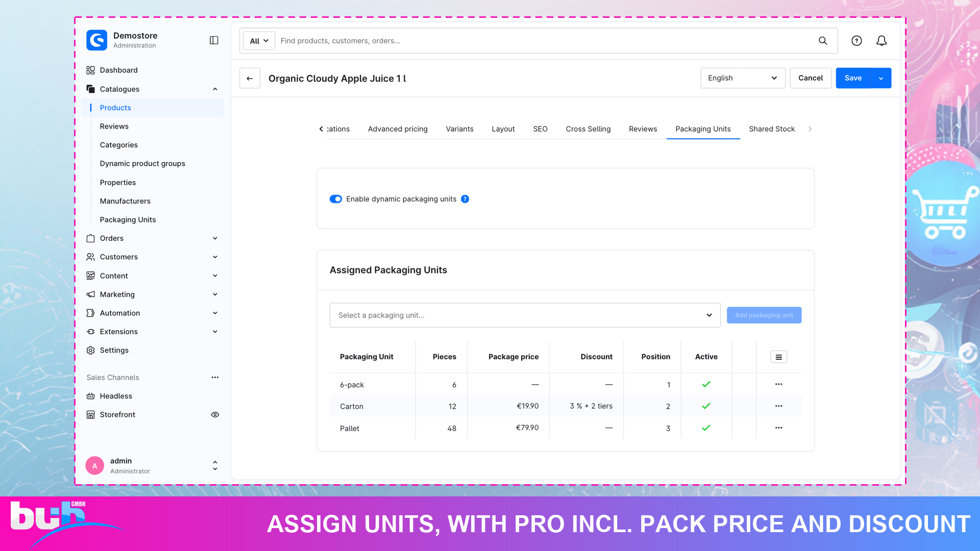This screenshot has height=551, width=980.
Task: Click the Cancel button
Action: click(811, 78)
